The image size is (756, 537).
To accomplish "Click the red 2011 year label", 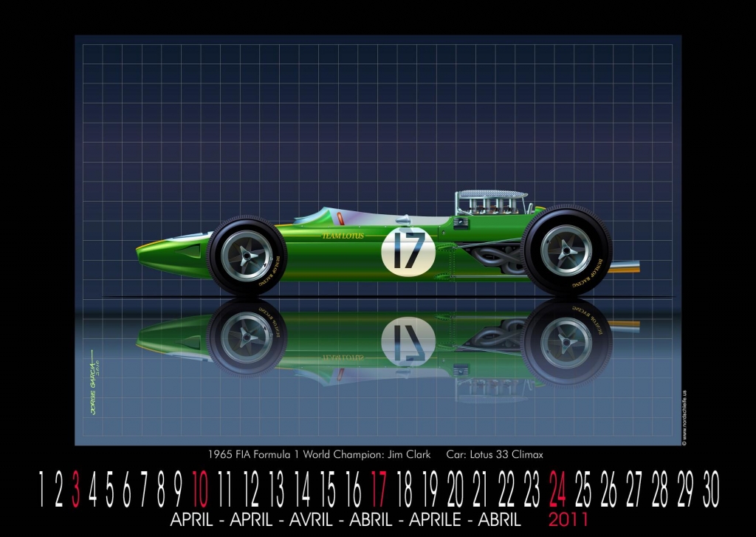I will click(568, 520).
